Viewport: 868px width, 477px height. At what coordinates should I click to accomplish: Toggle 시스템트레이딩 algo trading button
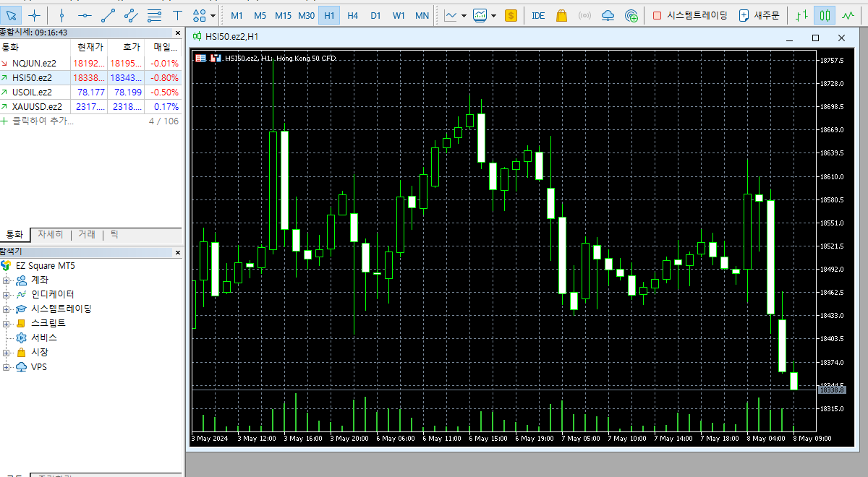click(689, 15)
